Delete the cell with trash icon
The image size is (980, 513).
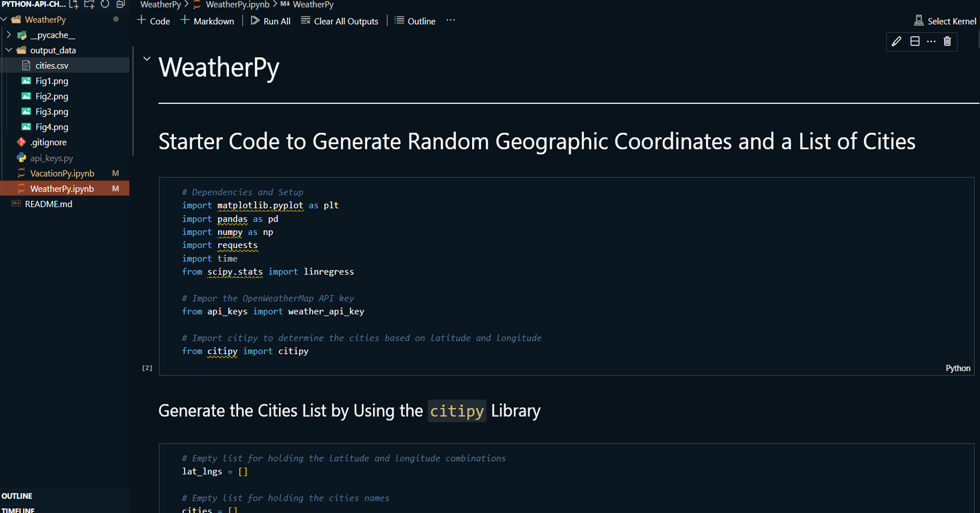click(x=947, y=42)
